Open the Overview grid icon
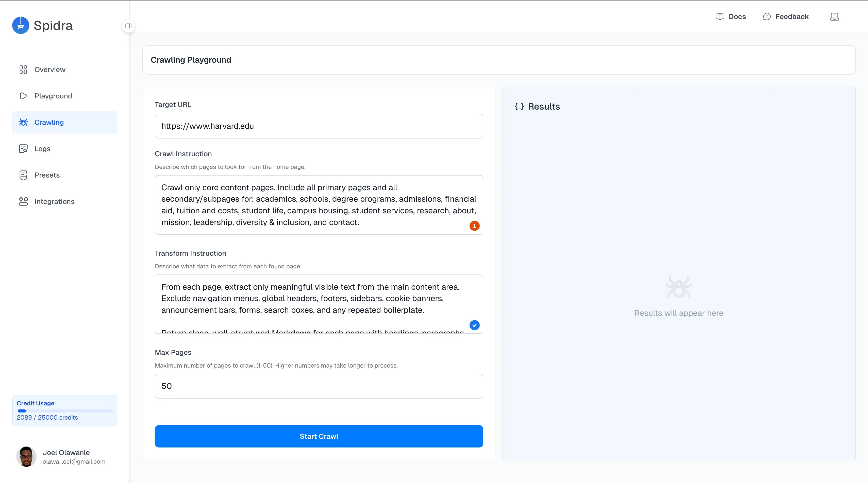The height and width of the screenshot is (483, 868). pyautogui.click(x=23, y=70)
